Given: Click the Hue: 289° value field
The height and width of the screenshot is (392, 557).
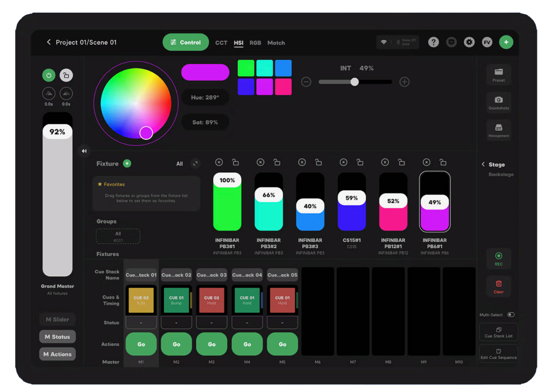Looking at the screenshot, I should pyautogui.click(x=205, y=97).
